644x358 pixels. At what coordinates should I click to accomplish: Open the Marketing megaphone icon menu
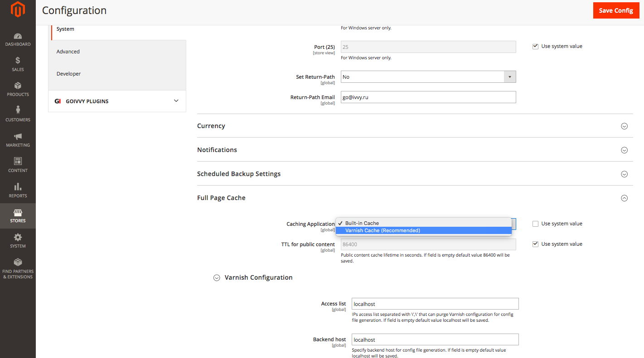pos(18,140)
